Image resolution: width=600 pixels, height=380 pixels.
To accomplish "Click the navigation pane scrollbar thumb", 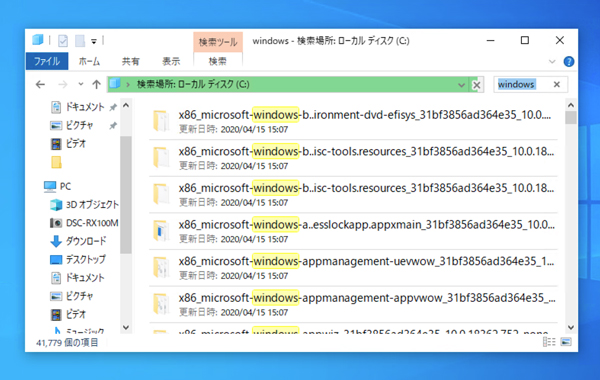I will click(126, 195).
